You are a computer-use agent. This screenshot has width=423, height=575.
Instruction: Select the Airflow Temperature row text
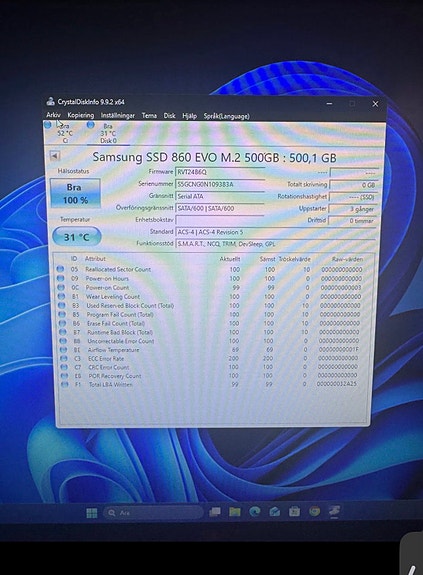(x=113, y=350)
